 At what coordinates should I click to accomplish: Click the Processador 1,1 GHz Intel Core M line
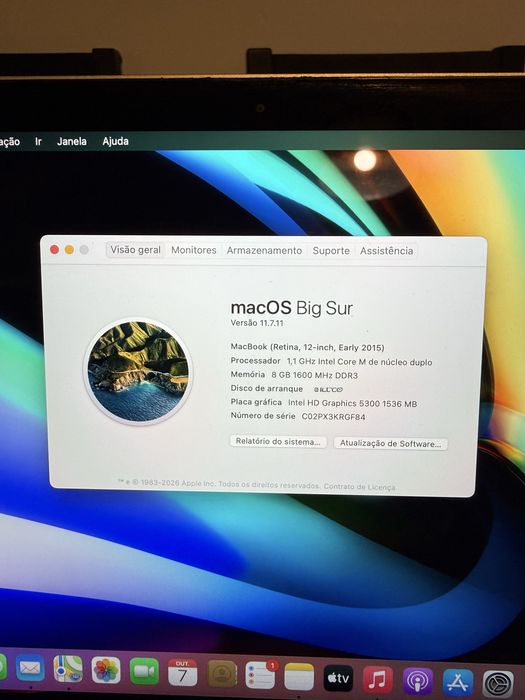(331, 362)
